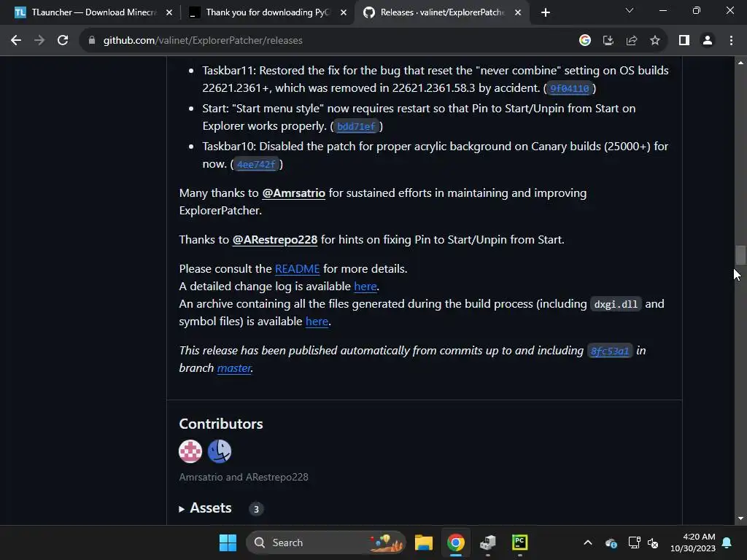Click the muted volume tray icon
Screen dimensions: 747x560
click(x=653, y=542)
